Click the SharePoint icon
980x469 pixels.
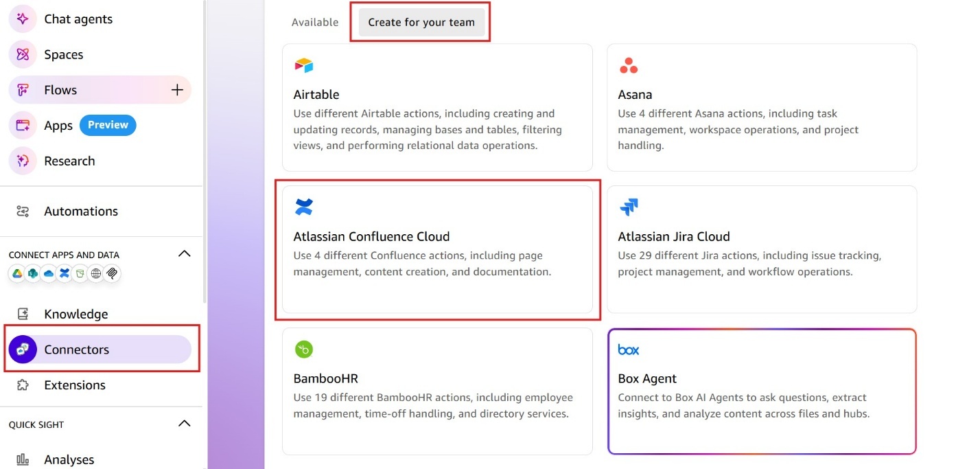(33, 273)
